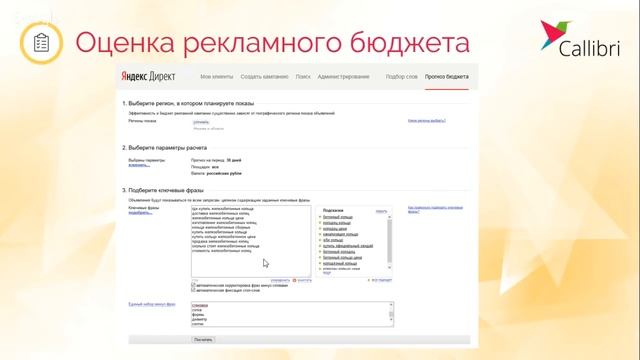Switch to the Подбор слов tab

pos(402,77)
